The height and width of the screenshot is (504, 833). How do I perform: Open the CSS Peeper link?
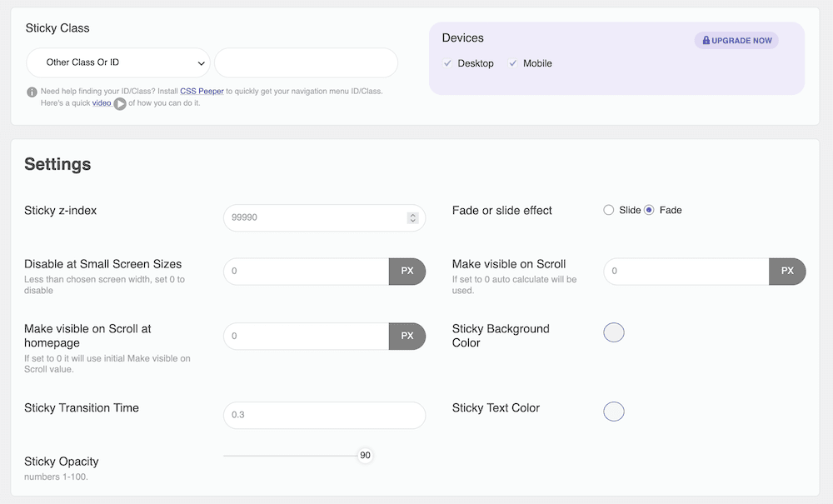(x=202, y=91)
